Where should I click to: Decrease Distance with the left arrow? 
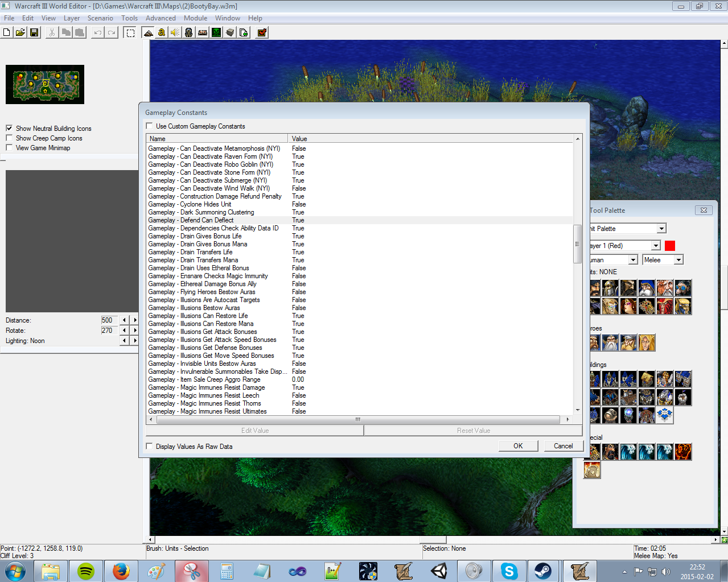tap(124, 320)
